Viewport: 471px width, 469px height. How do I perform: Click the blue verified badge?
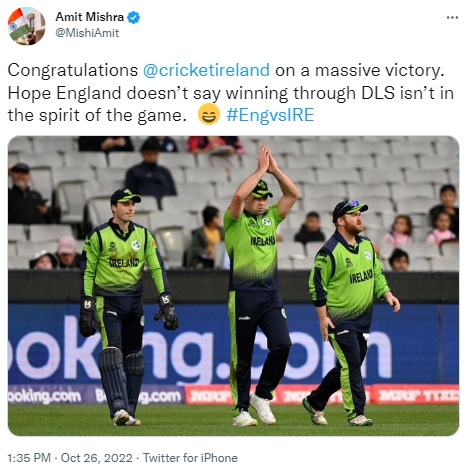coord(134,17)
